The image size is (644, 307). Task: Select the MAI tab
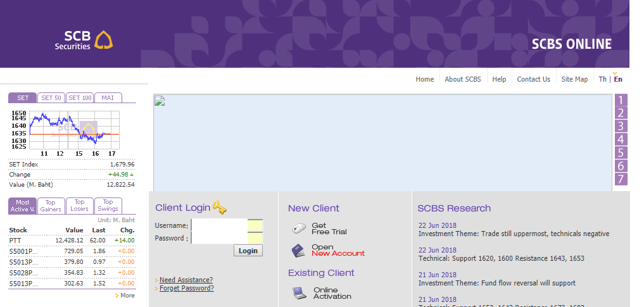click(x=108, y=97)
